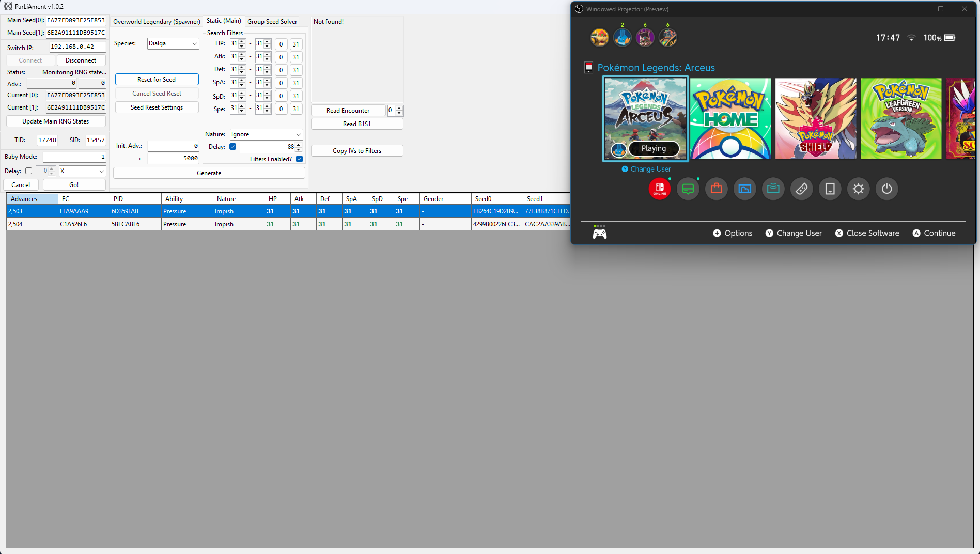Click the Sleep Mode power icon
Image resolution: width=980 pixels, height=554 pixels.
886,189
